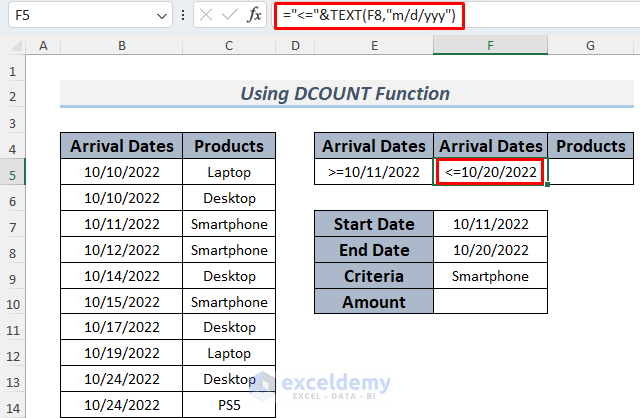Click the 'Amount' label cell
Viewport: 640px width, 418px height.
click(x=374, y=302)
